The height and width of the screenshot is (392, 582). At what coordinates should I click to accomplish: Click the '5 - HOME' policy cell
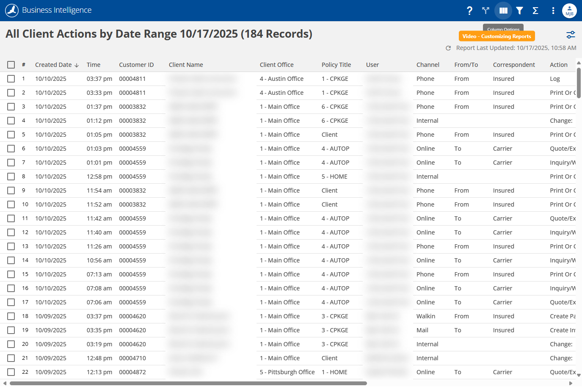(334, 177)
